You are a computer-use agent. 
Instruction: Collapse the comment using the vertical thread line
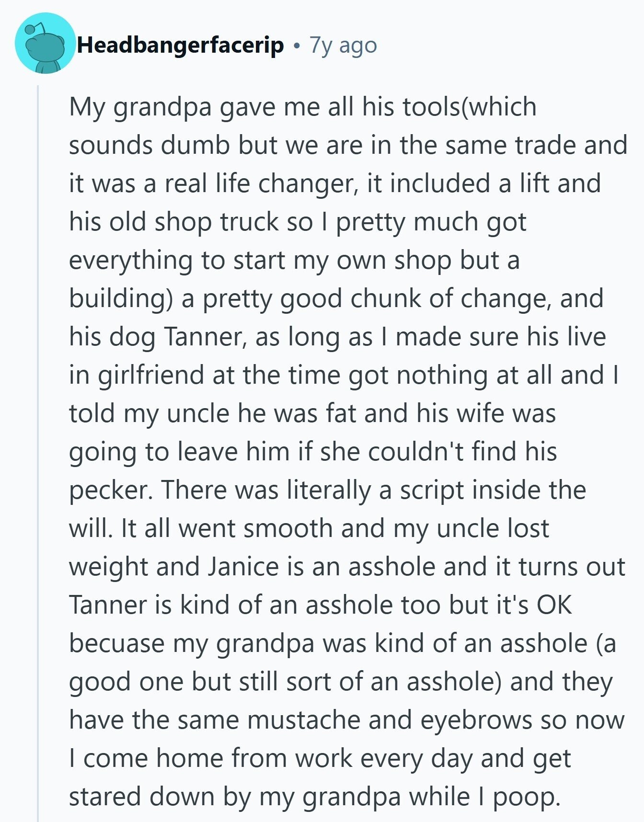(38, 453)
